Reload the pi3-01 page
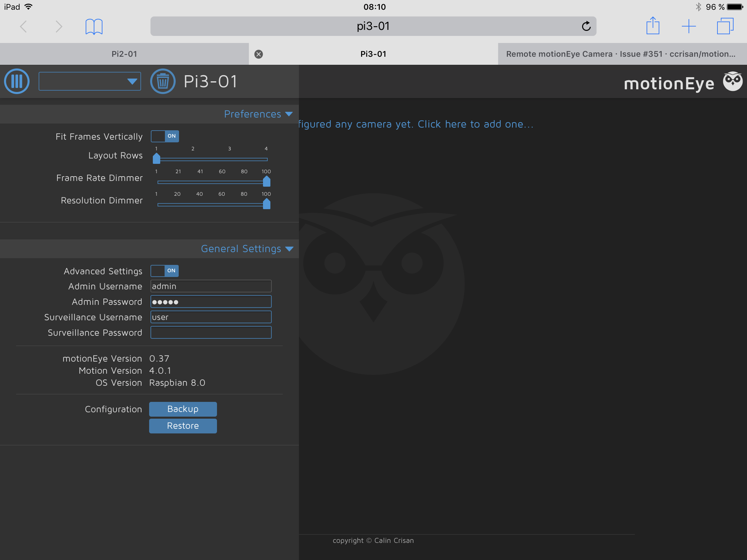 (x=586, y=26)
